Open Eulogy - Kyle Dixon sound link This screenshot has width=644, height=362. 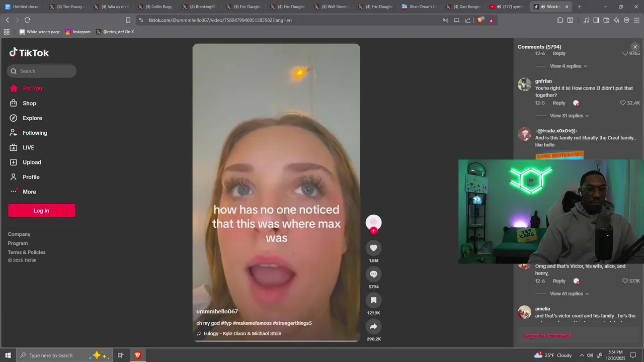coord(242,333)
